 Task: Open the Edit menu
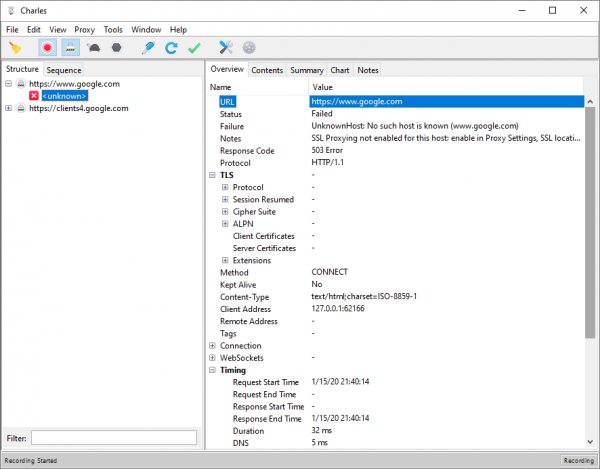34,30
